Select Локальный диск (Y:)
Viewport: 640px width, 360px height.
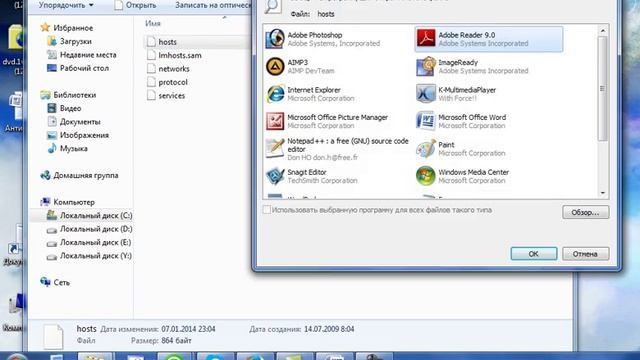[89, 256]
